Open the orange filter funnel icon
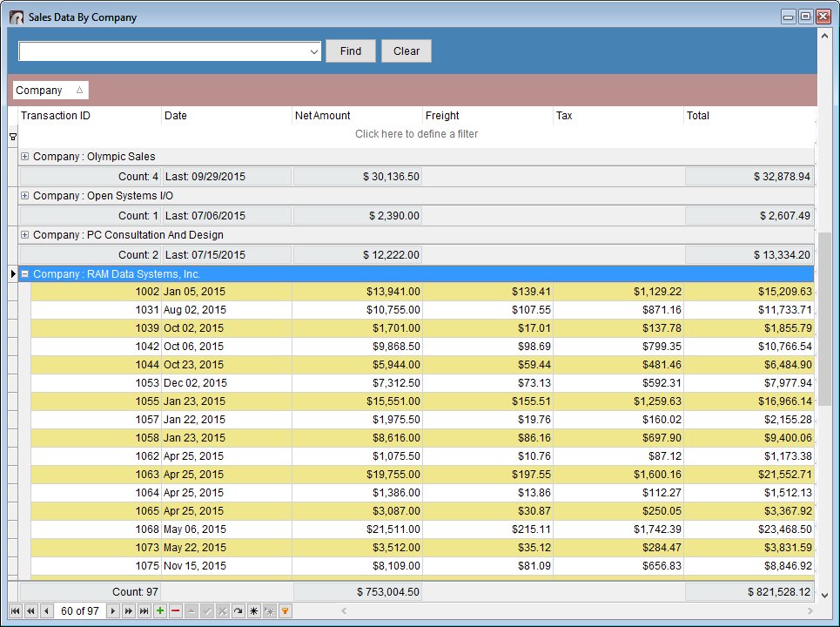 tap(285, 611)
